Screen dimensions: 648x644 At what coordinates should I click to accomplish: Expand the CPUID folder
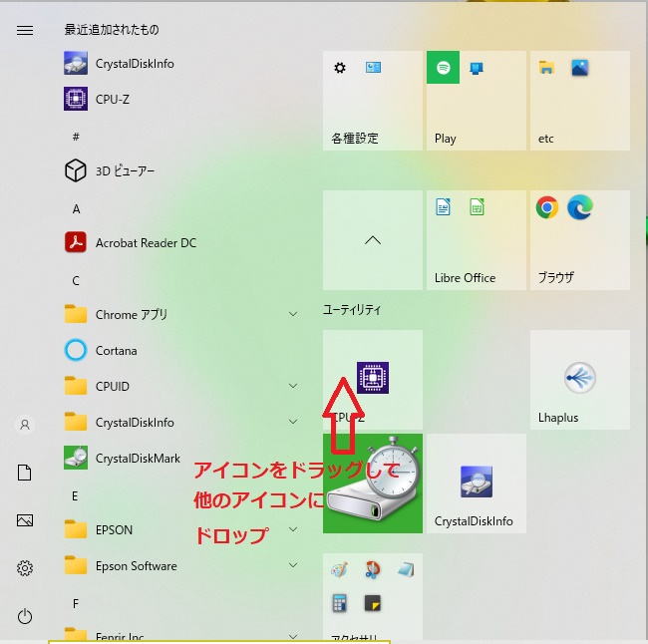pos(293,386)
